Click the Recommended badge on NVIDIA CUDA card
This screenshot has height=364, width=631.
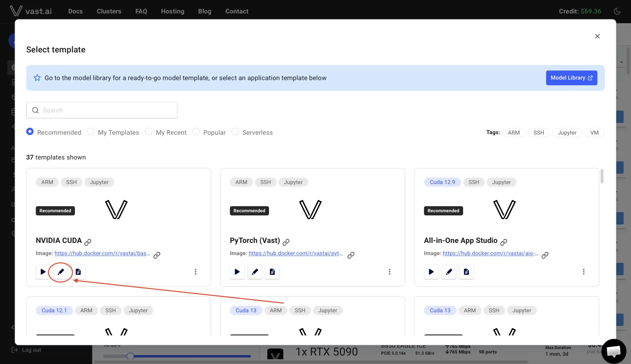point(55,211)
